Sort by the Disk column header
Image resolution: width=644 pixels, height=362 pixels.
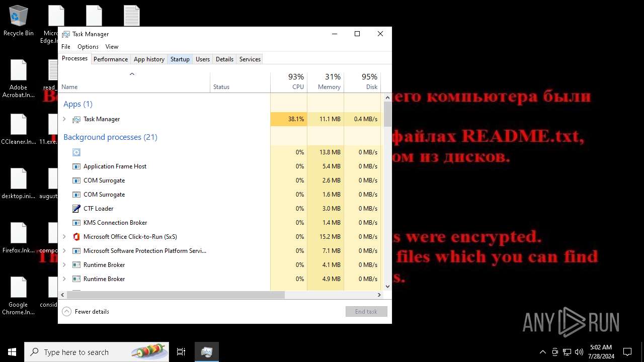click(362, 82)
